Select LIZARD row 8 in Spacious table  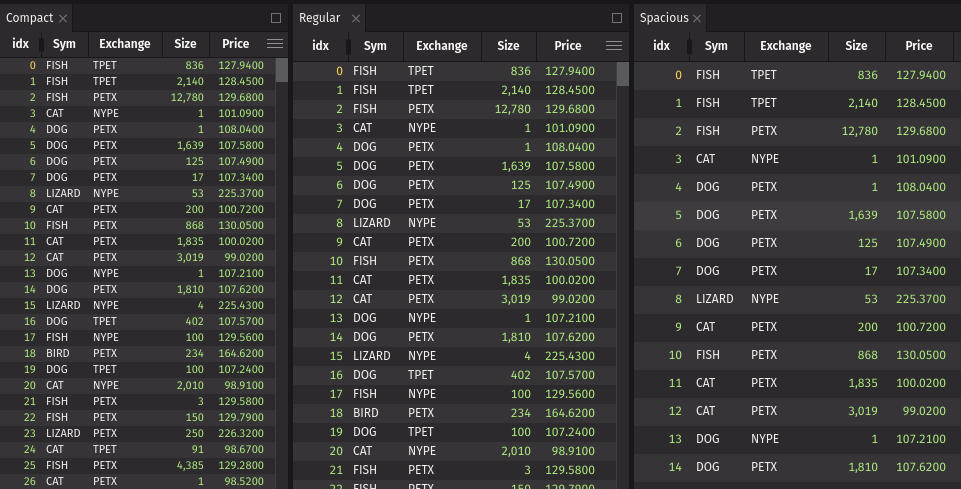click(x=714, y=299)
